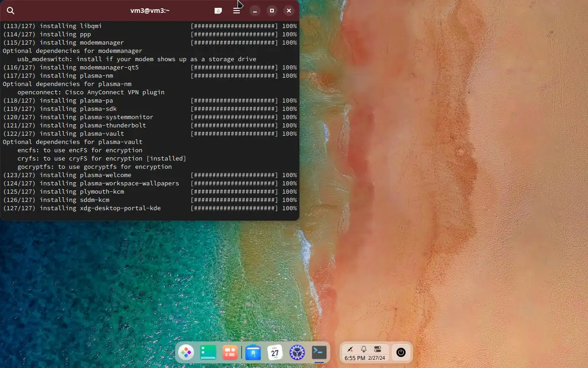Click the 2/27/24 date in tray

coord(377,358)
